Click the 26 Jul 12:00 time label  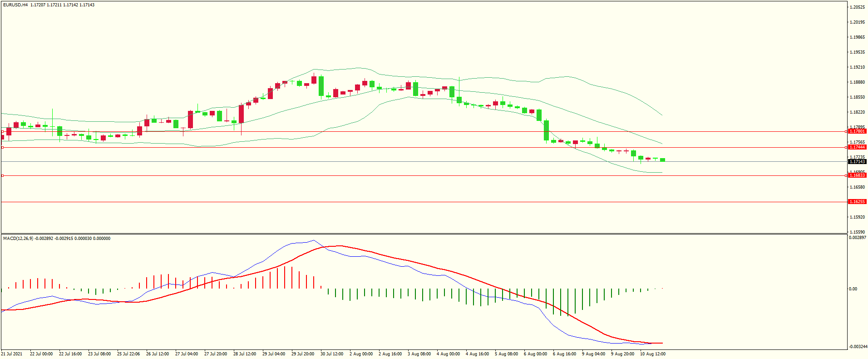click(158, 354)
